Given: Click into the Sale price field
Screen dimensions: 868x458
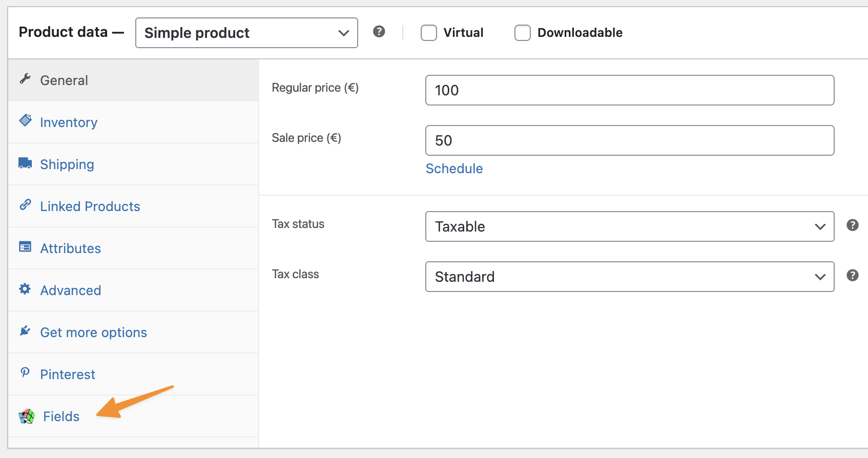Looking at the screenshot, I should (629, 140).
